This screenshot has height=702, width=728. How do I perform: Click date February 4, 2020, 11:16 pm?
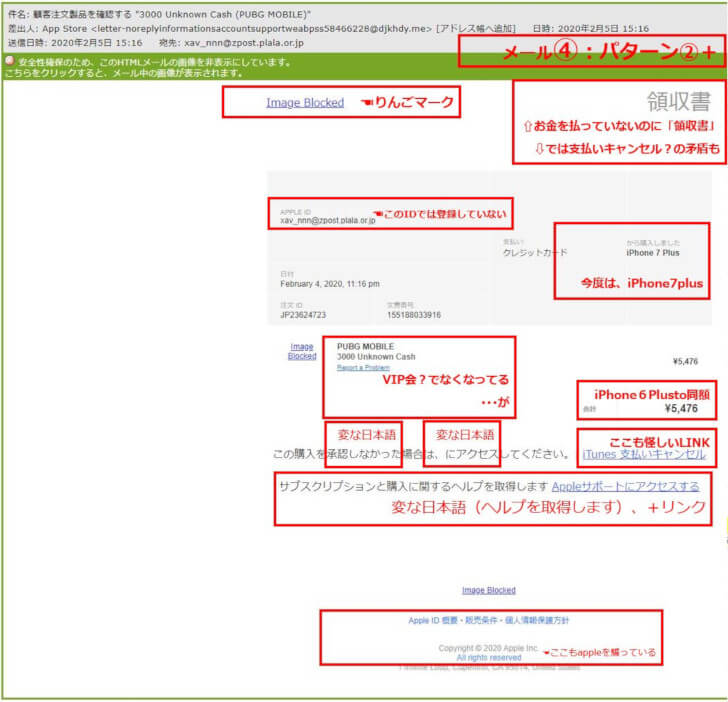(x=330, y=284)
